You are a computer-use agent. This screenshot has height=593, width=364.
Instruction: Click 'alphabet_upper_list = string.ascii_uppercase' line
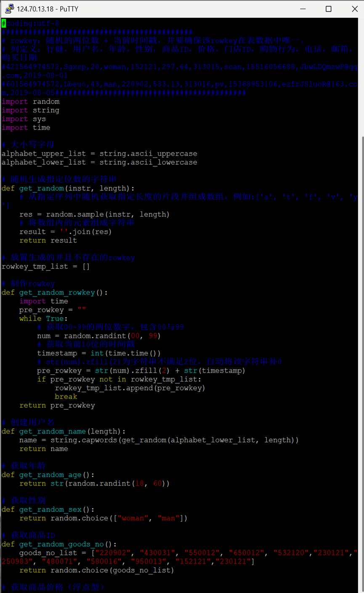click(x=99, y=154)
